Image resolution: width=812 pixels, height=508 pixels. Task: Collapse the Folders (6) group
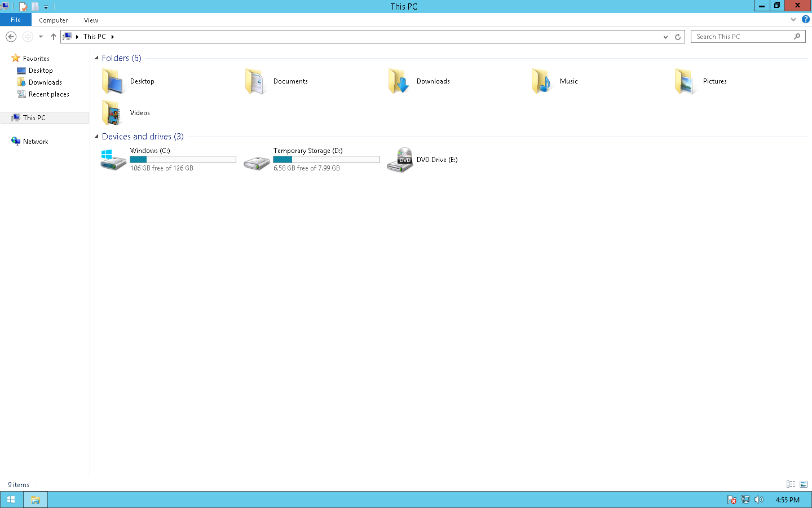96,58
